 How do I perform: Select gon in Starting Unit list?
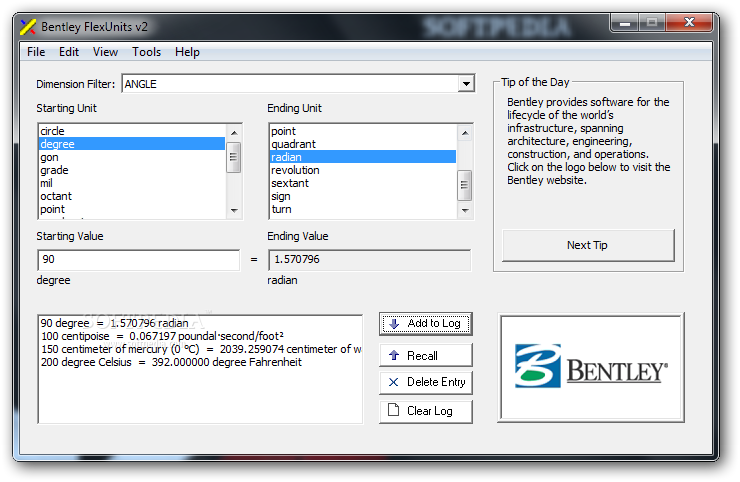[x=132, y=157]
